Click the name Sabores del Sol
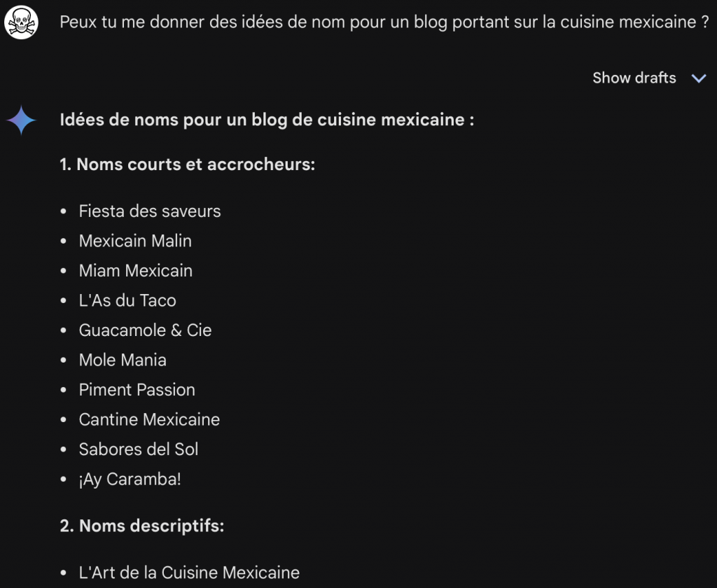The width and height of the screenshot is (717, 588). click(138, 449)
